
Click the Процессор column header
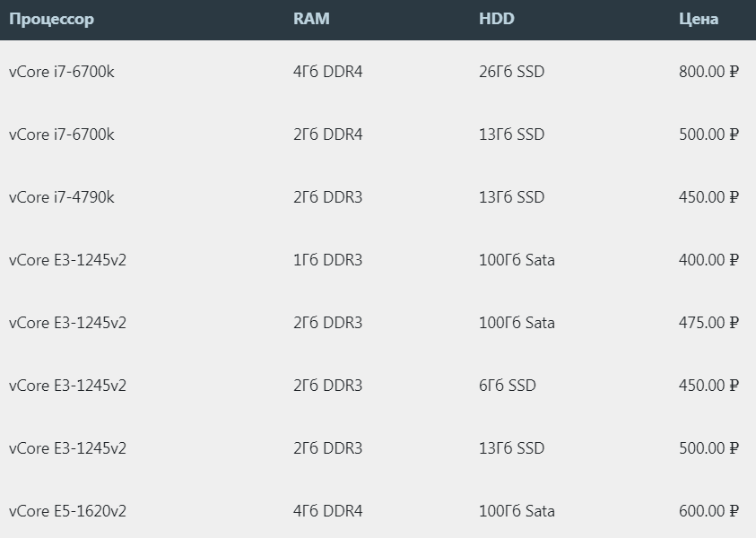52,20
